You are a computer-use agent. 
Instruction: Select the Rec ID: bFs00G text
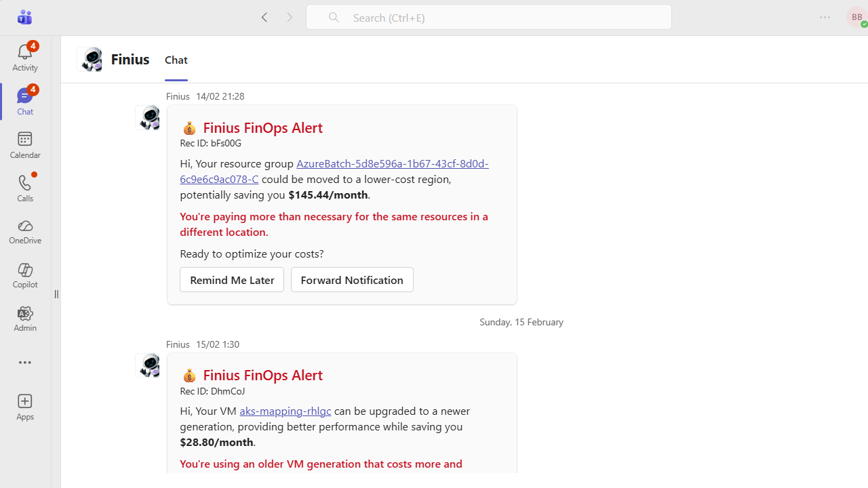[x=211, y=143]
